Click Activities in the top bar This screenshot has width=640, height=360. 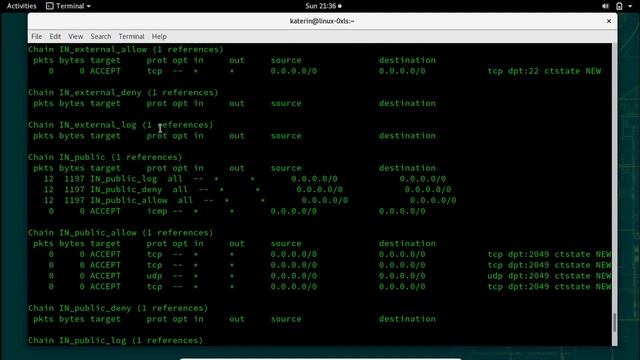[x=22, y=6]
